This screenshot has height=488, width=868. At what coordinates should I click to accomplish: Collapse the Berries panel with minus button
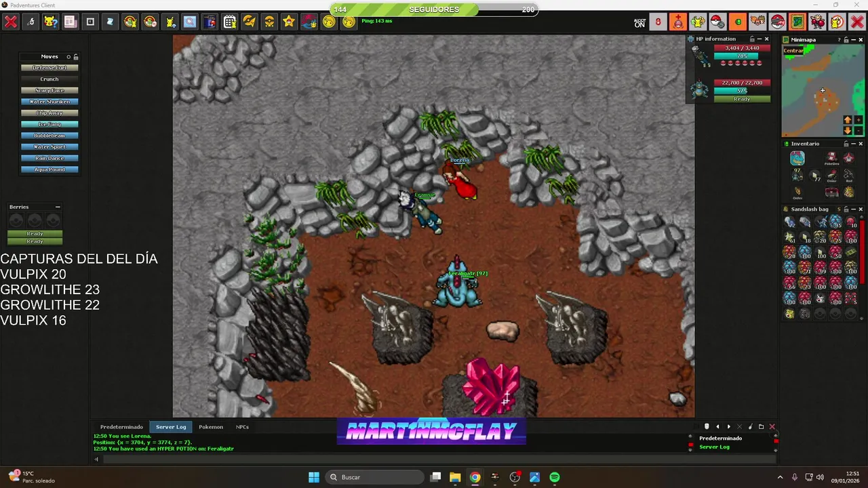pos(58,207)
